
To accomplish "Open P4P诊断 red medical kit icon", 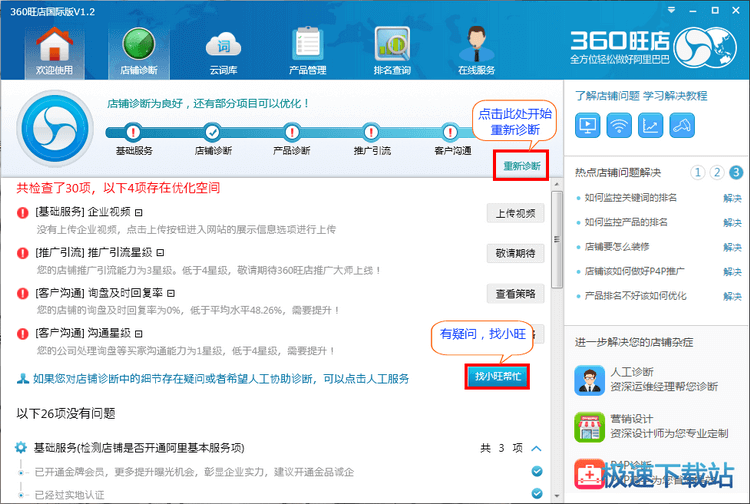I will 589,473.
